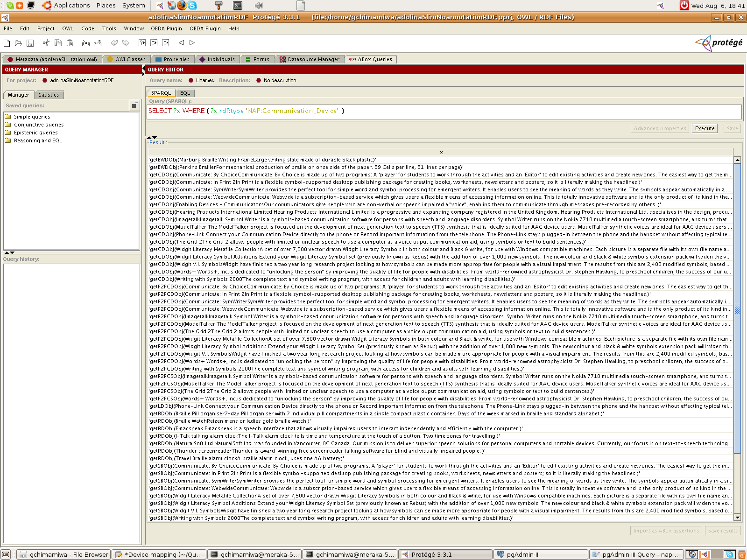This screenshot has width=747, height=560.
Task: Execute the SPARQL query
Action: (x=705, y=128)
